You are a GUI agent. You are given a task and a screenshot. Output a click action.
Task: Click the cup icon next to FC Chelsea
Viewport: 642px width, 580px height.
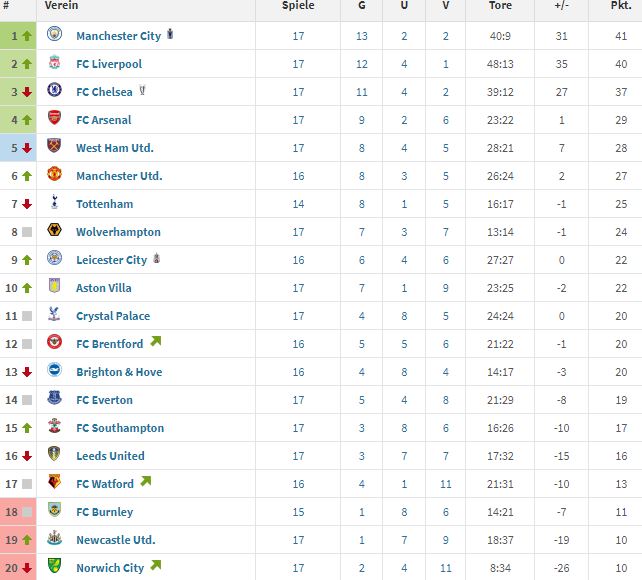point(142,90)
